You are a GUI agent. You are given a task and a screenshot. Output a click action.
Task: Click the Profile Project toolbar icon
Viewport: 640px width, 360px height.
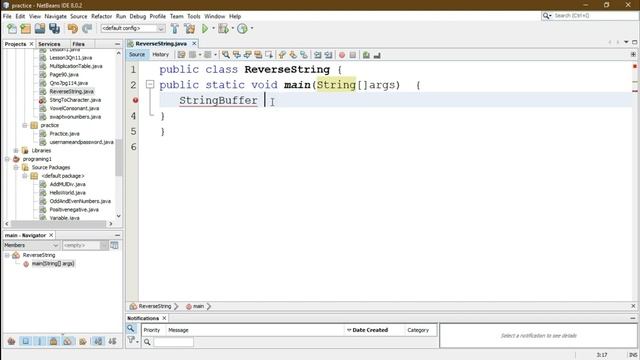(242, 29)
